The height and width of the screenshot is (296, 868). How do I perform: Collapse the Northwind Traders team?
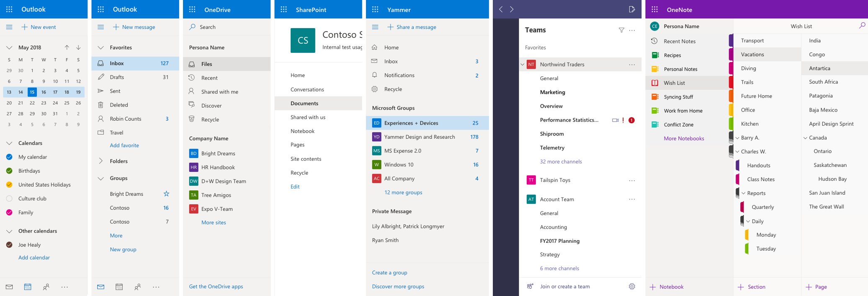tap(522, 65)
